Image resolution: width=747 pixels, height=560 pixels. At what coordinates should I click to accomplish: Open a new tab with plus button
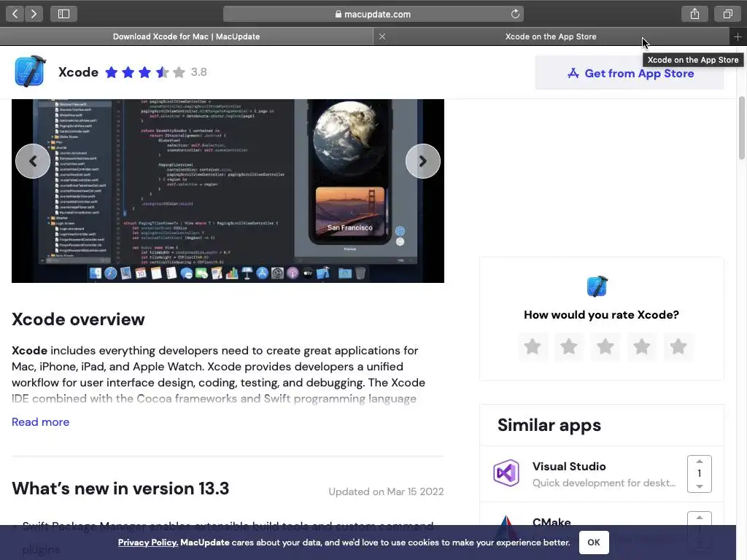738,36
